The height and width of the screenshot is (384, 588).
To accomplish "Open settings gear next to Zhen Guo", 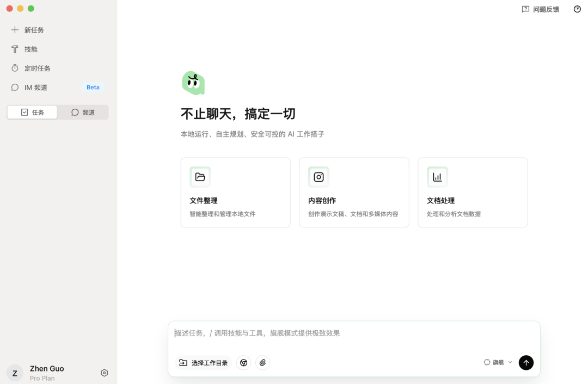I will click(x=104, y=373).
